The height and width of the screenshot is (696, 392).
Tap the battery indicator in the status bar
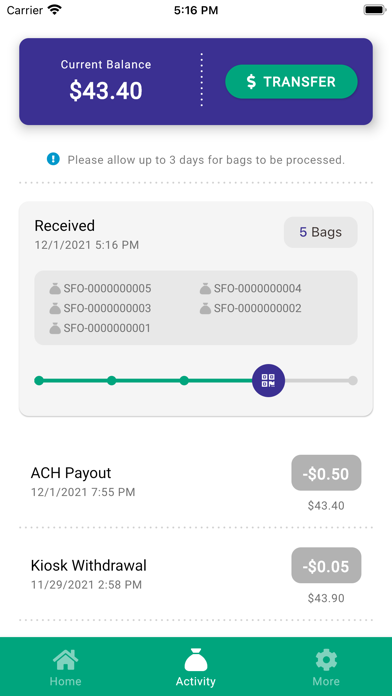375,10
